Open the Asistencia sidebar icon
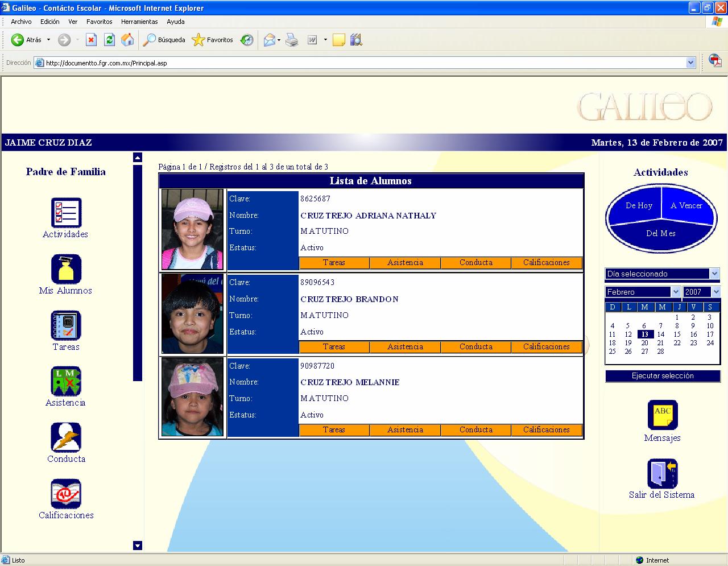This screenshot has width=728, height=566. pyautogui.click(x=66, y=381)
